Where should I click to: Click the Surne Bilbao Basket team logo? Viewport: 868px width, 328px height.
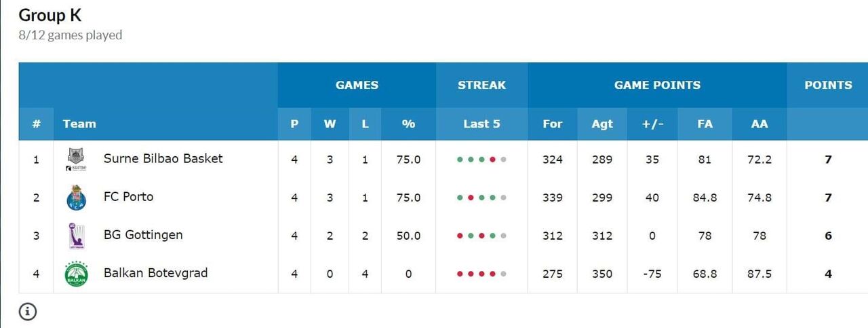point(75,160)
